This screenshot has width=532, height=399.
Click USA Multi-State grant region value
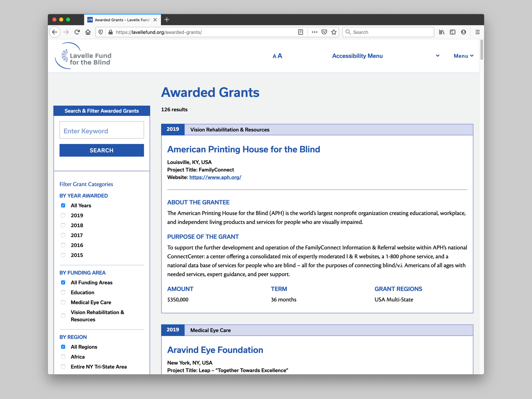[394, 300]
